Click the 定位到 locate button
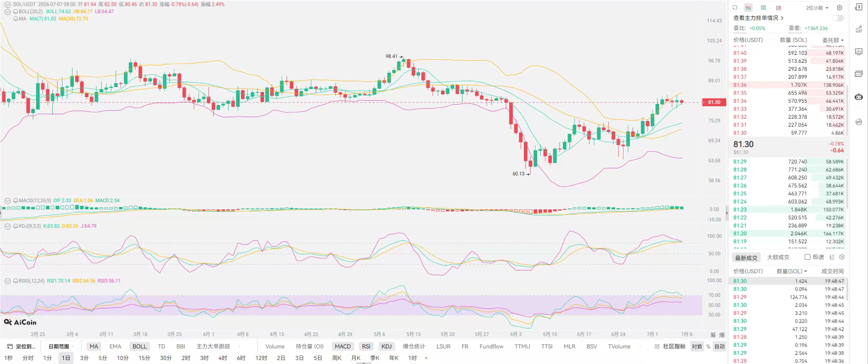The height and width of the screenshot is (364, 868). coord(21,346)
